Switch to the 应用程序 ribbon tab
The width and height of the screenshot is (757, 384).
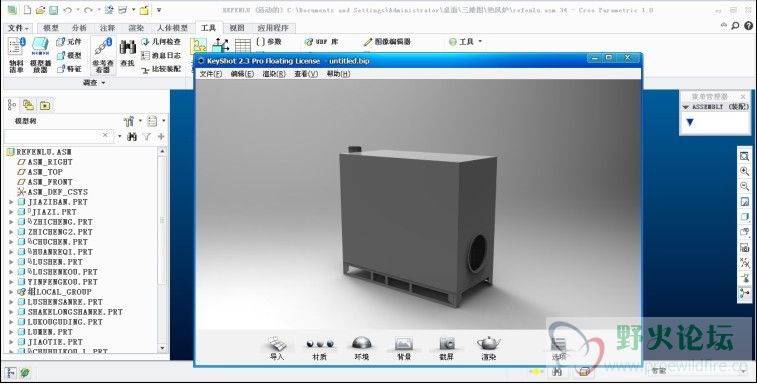[x=273, y=28]
